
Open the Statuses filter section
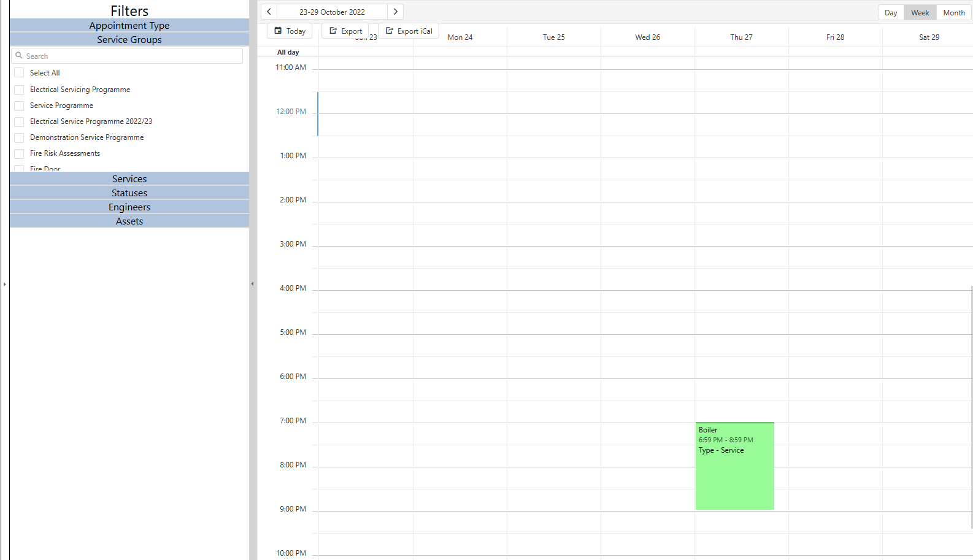click(x=129, y=193)
